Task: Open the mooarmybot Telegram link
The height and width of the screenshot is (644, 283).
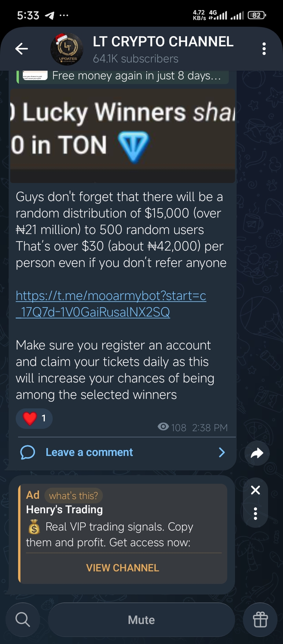Action: pyautogui.click(x=111, y=304)
